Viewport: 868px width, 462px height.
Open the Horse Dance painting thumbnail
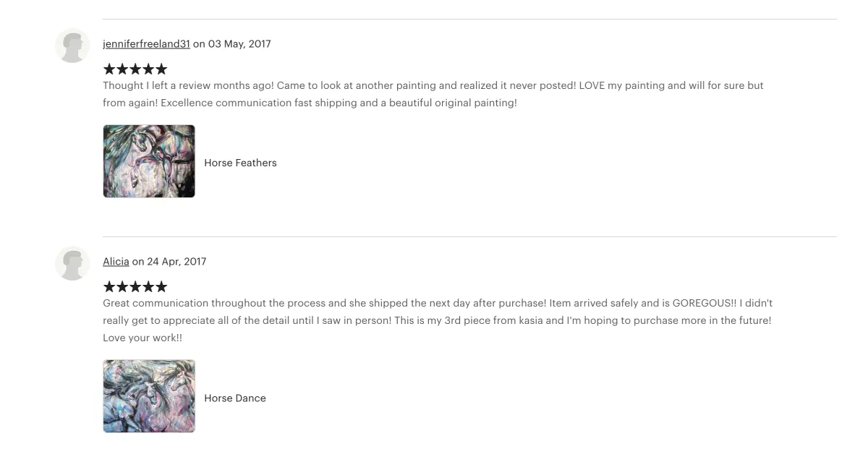click(x=149, y=396)
